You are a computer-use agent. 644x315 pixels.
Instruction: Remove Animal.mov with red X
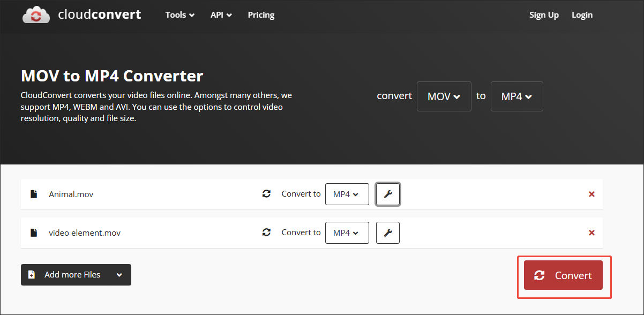pos(591,194)
